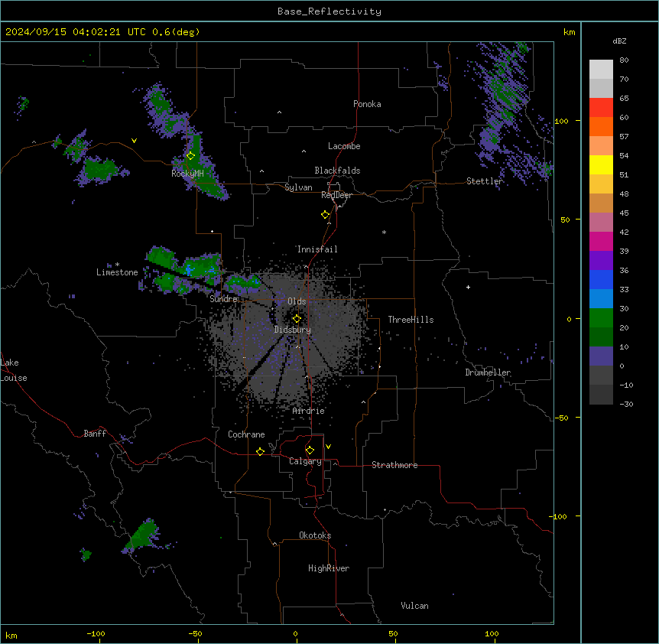This screenshot has height=644, width=659.
Task: Click the Base_Reflectivity title
Action: [x=329, y=11]
